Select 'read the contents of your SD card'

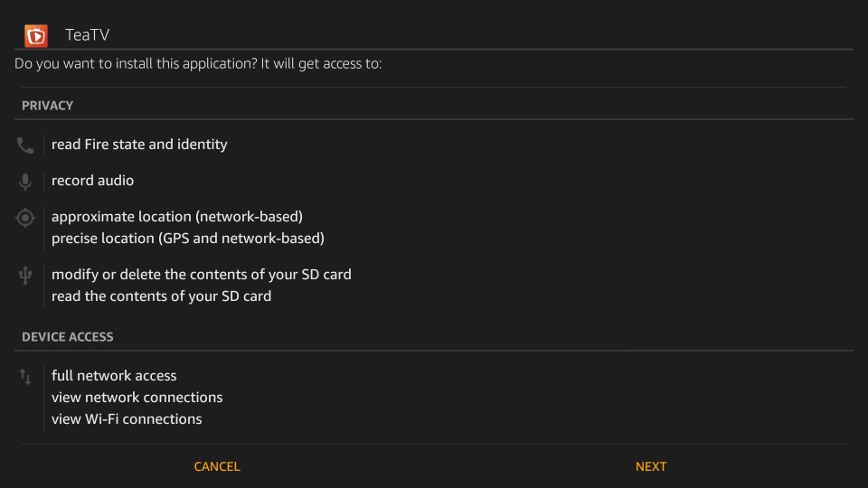tap(162, 296)
